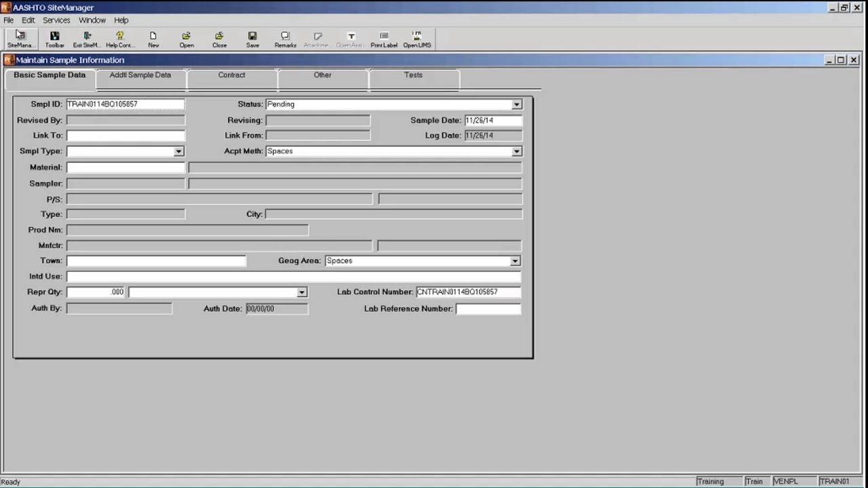Viewport: 868px width, 488px height.
Task: Expand the Geog Area dropdown
Action: click(x=515, y=261)
